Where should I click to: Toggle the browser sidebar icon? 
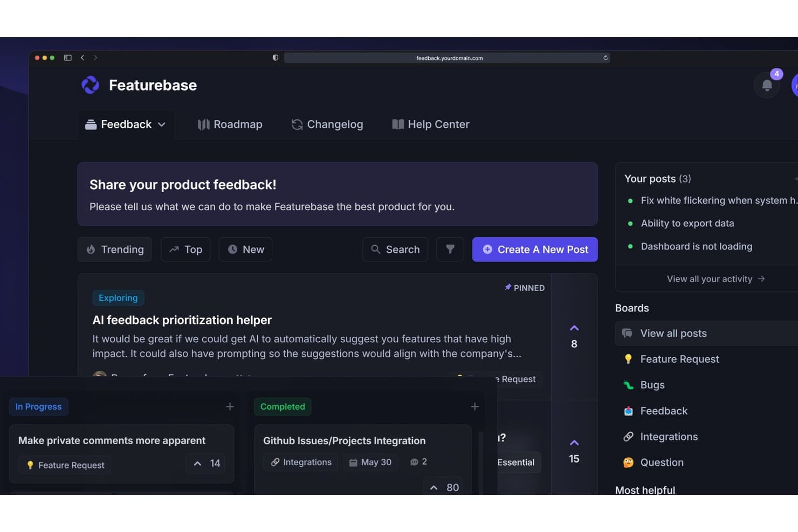67,58
